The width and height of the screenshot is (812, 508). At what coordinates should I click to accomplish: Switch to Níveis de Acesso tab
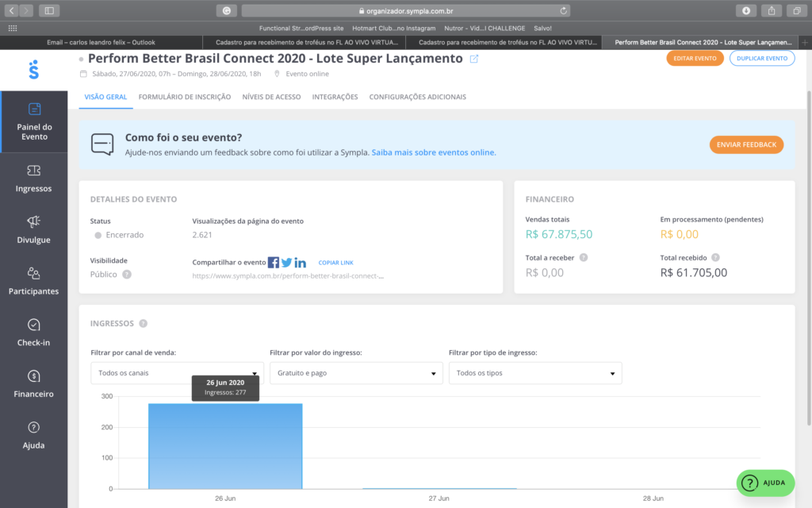pyautogui.click(x=271, y=97)
